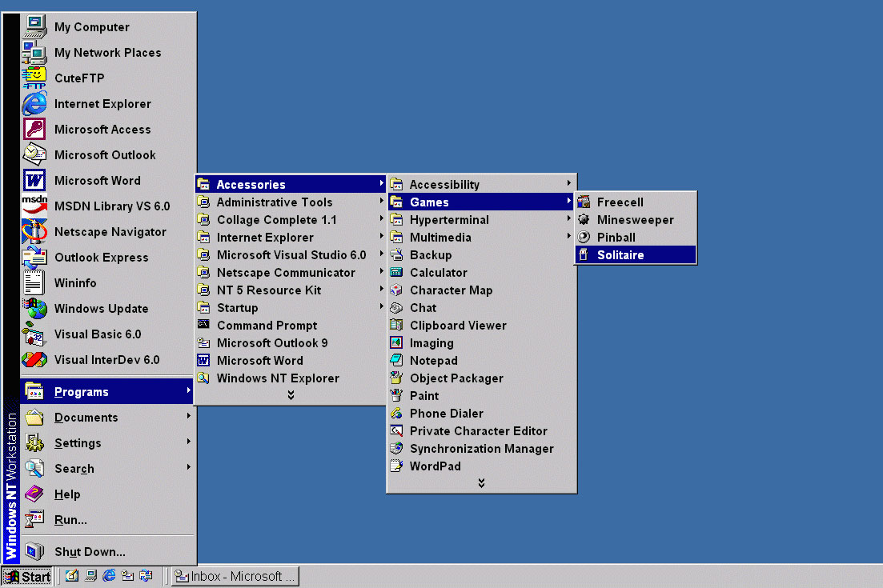The height and width of the screenshot is (588, 883).
Task: Expand the Multimedia submenu arrow
Action: tap(569, 236)
